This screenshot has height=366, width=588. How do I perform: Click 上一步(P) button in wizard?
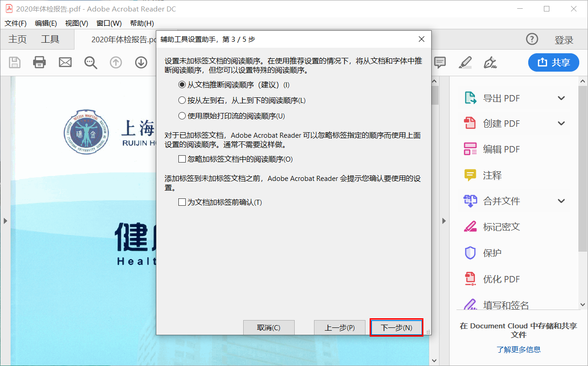(340, 327)
